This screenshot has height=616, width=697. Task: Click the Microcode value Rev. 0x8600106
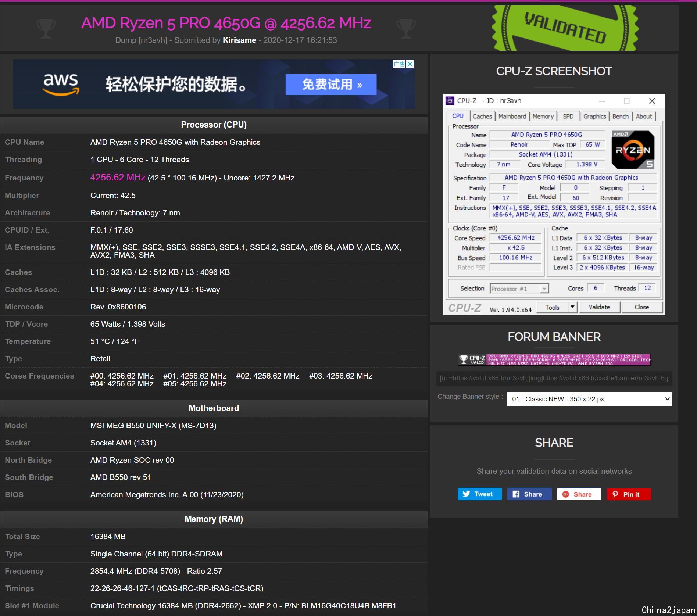[118, 307]
